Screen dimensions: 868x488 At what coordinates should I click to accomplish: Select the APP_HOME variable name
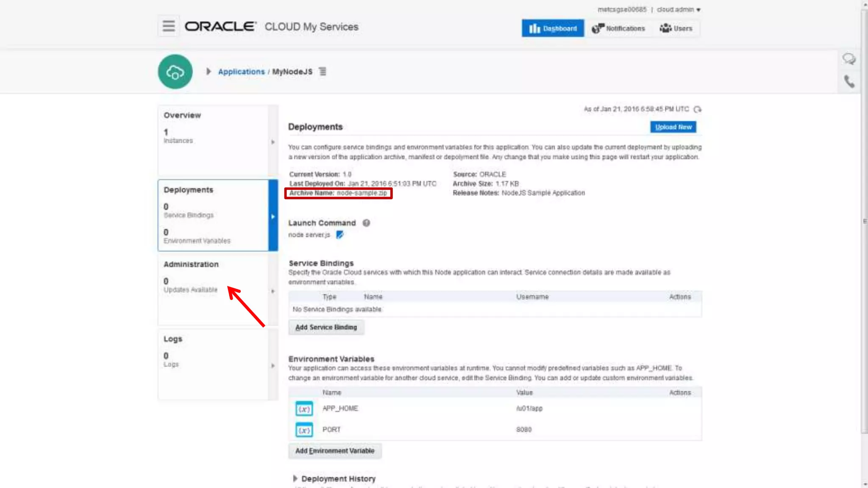tap(340, 408)
